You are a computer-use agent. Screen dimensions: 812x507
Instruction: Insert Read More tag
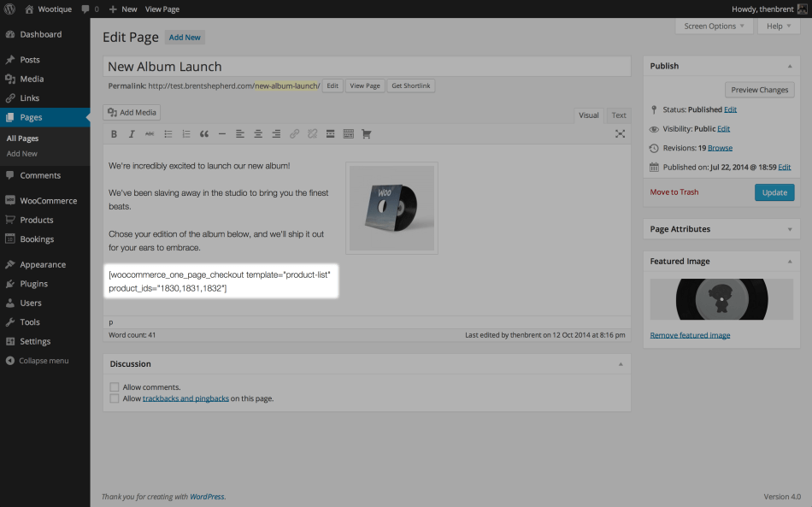pyautogui.click(x=331, y=134)
